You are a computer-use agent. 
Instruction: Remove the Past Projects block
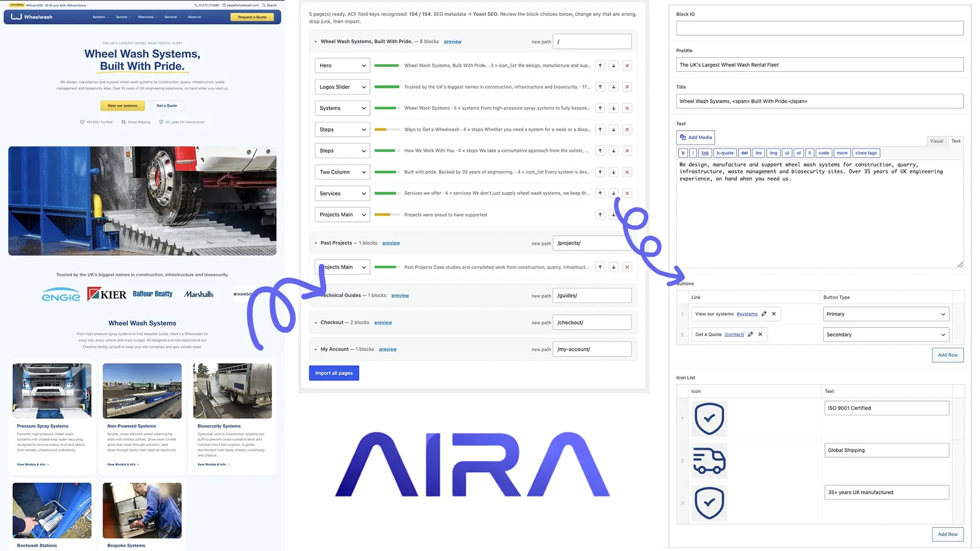pyautogui.click(x=627, y=267)
